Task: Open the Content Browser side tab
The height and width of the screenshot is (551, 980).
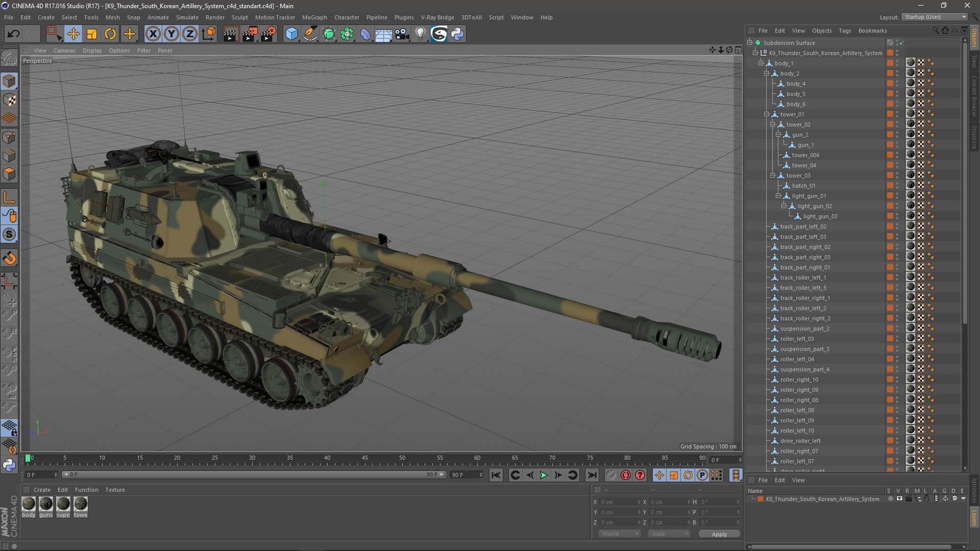Action: pyautogui.click(x=974, y=96)
